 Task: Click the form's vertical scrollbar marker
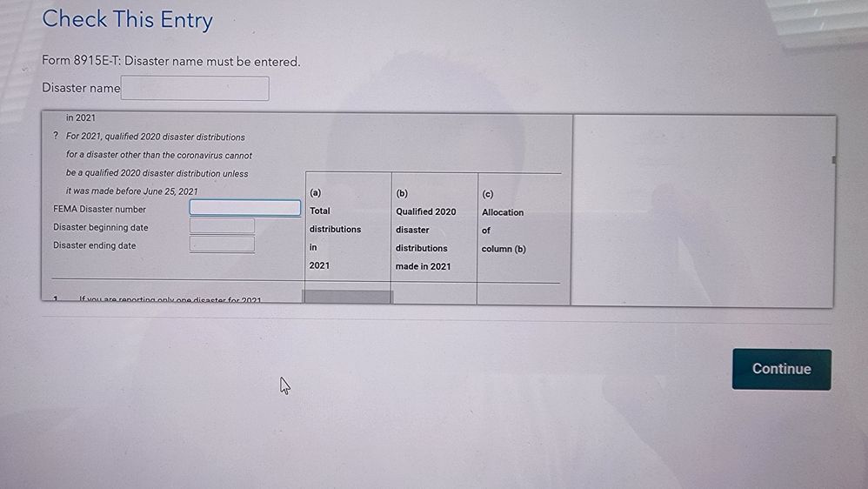[833, 160]
